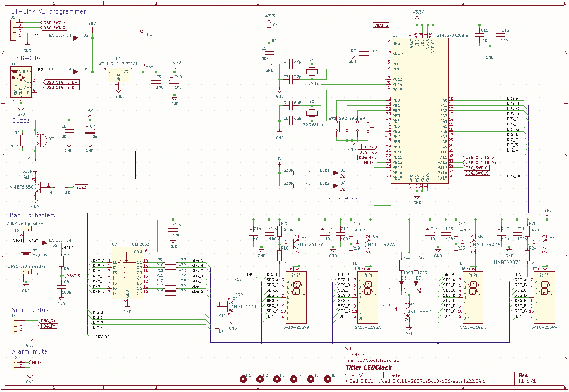Click the J3 alarm mute connector

14,365
